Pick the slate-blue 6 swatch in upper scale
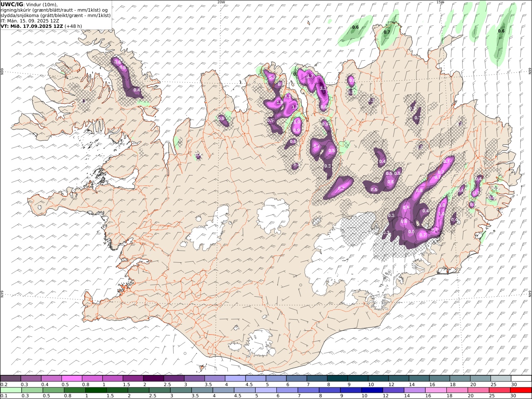Viewport: 532px width, 399px height. pos(296,378)
